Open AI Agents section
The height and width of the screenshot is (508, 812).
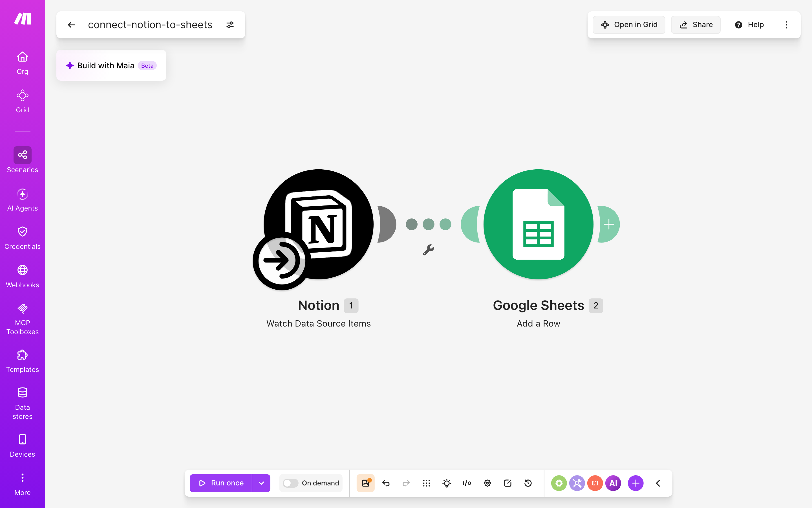coord(23,200)
